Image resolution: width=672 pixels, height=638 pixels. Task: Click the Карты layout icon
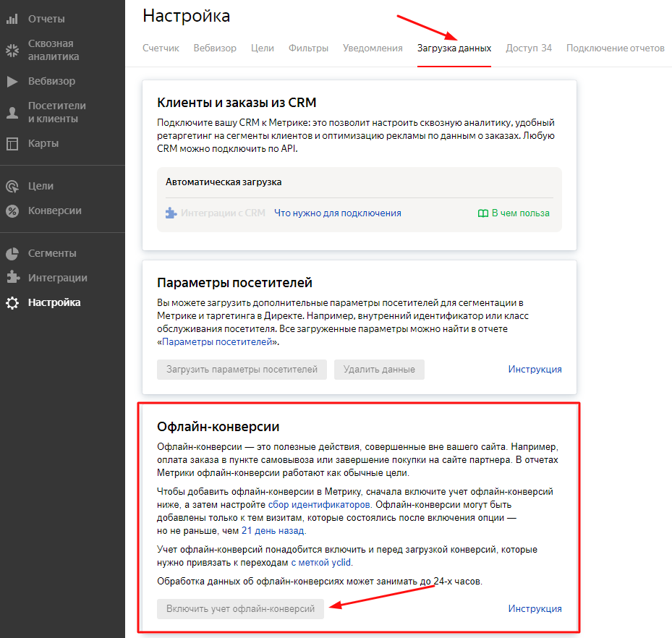12,143
